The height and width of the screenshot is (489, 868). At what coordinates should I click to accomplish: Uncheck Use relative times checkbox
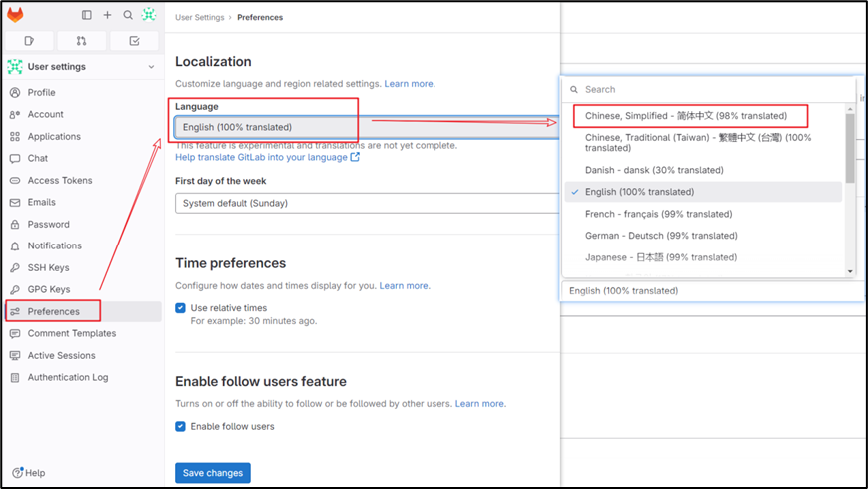point(180,308)
